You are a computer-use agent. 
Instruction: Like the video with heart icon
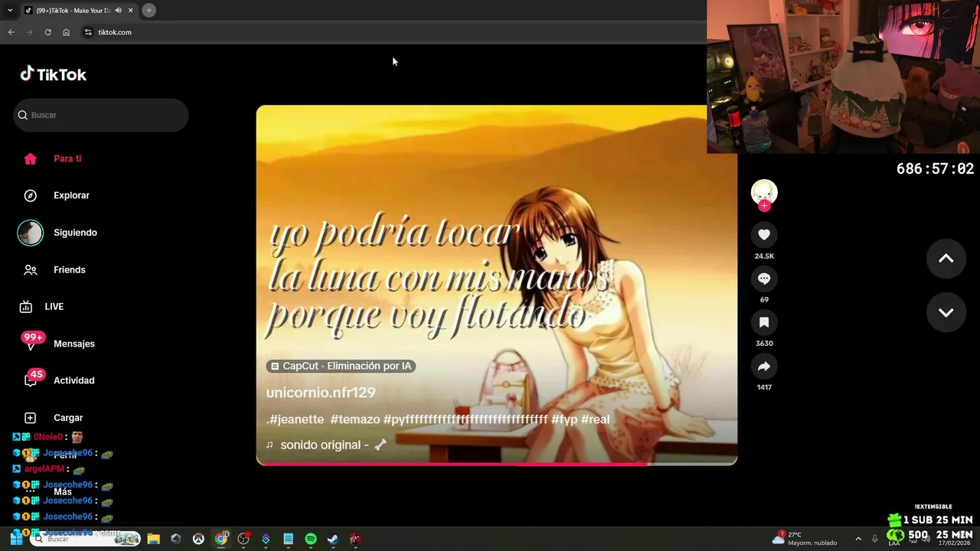pos(764,234)
